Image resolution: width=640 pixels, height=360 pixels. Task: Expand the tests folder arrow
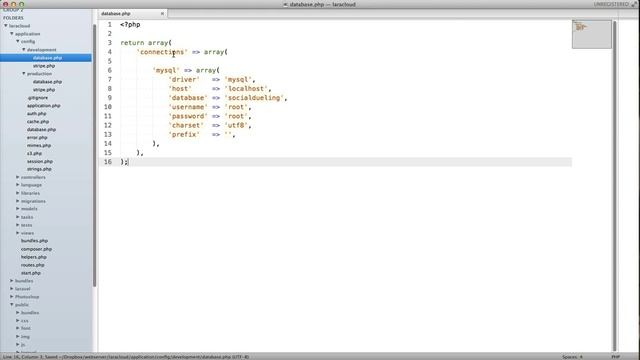[x=18, y=225]
